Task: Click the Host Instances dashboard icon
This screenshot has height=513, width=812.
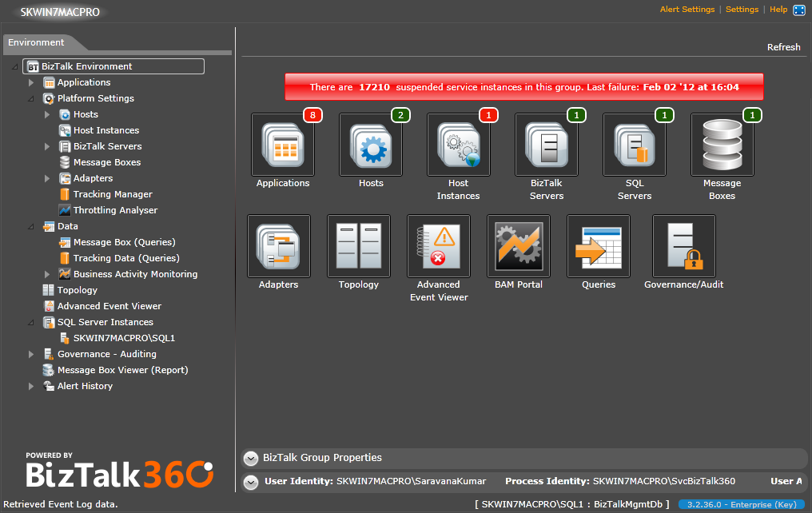Action: (459, 145)
